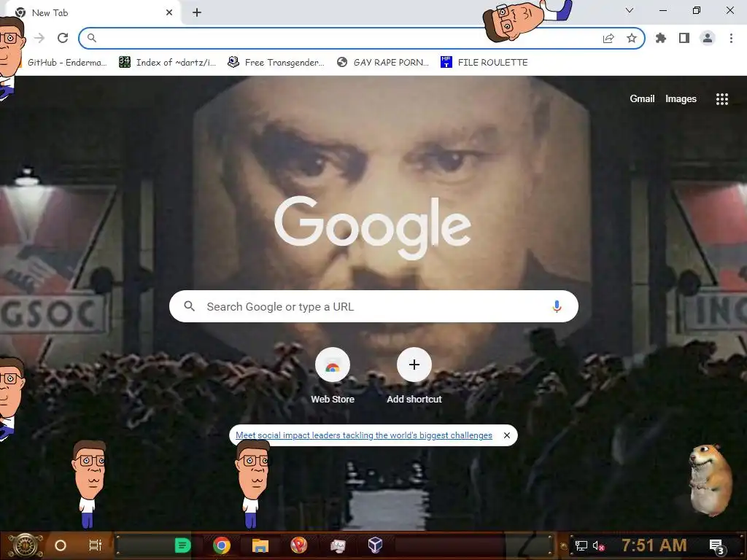Click the hamster desktop pet

(x=711, y=480)
